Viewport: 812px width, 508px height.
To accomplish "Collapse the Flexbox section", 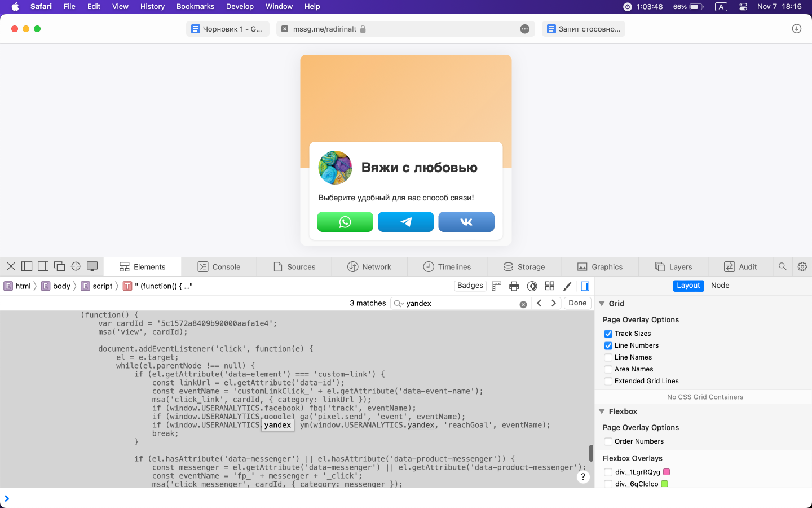I will point(602,411).
